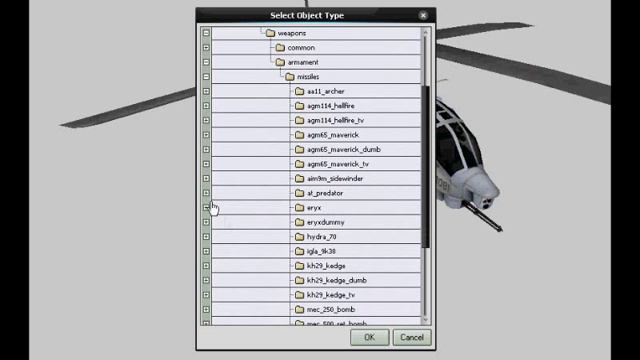Expand the aim9m_sidewinder node

click(x=206, y=178)
